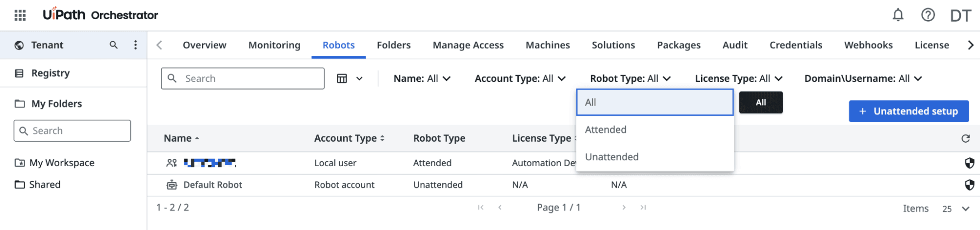Image resolution: width=980 pixels, height=230 pixels.
Task: Click Attended in the Local user row
Action: (432, 163)
